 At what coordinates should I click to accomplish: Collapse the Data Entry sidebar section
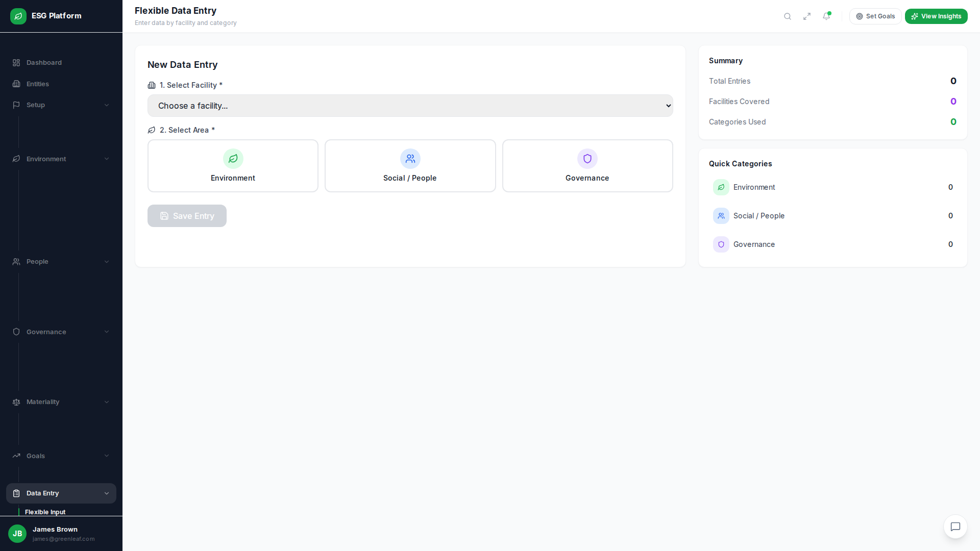pos(61,493)
